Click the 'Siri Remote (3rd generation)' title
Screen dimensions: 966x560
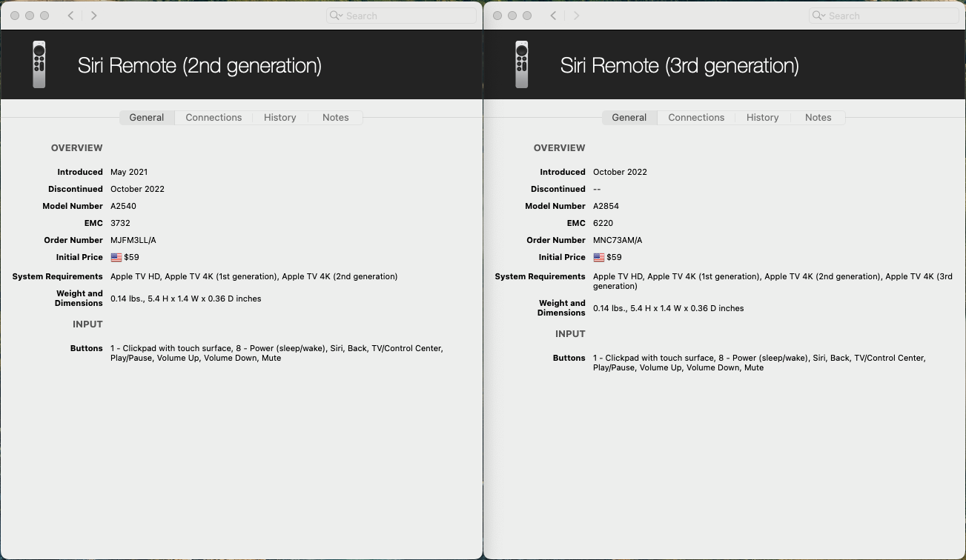[x=680, y=65]
